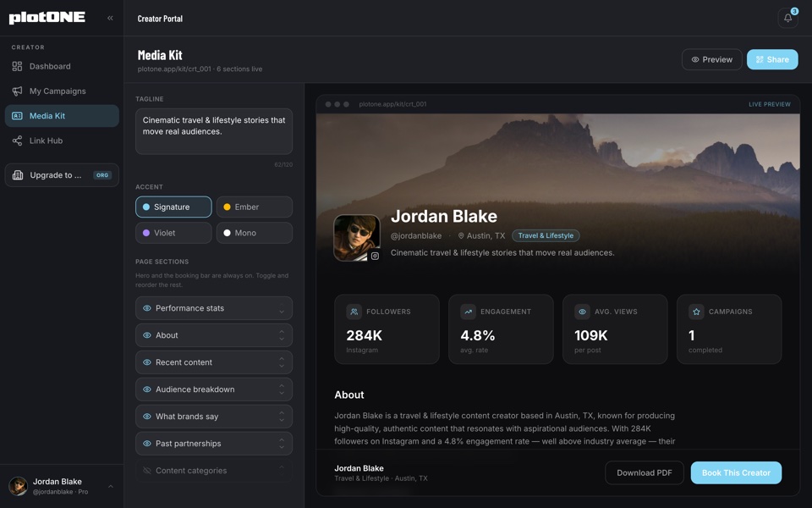Click the location pin beside Austin, TX

(x=461, y=236)
